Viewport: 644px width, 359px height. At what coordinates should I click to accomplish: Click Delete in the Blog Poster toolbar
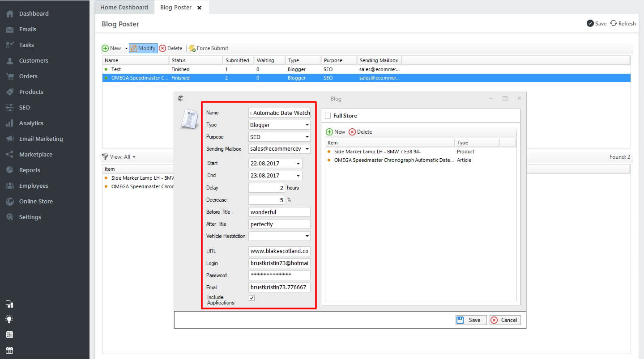click(171, 48)
